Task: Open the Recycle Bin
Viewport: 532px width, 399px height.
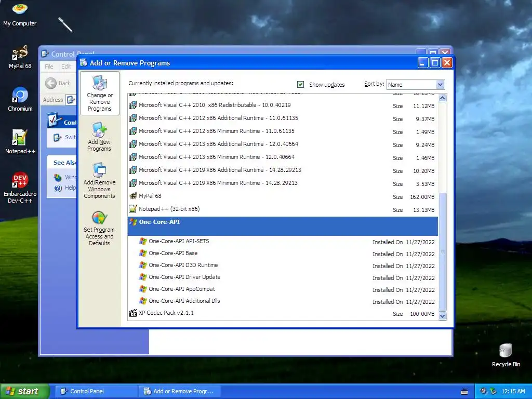Action: [506, 355]
